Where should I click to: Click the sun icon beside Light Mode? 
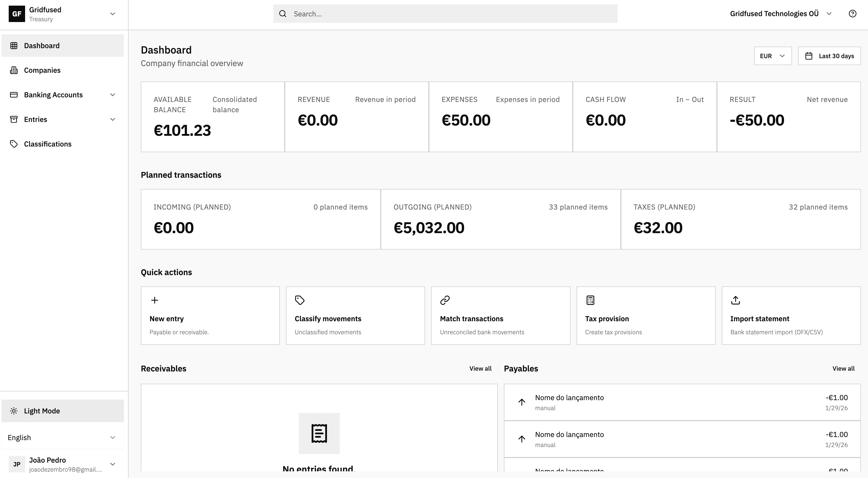point(14,411)
